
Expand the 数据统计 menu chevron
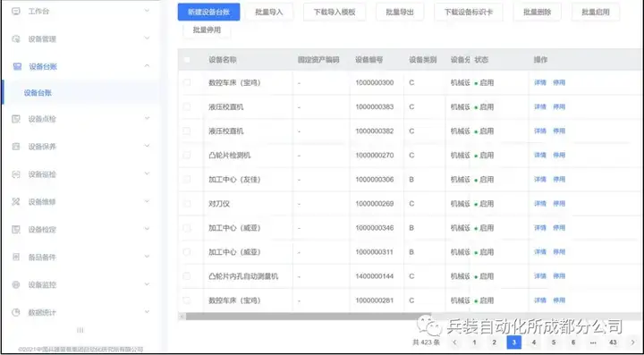[x=147, y=312]
